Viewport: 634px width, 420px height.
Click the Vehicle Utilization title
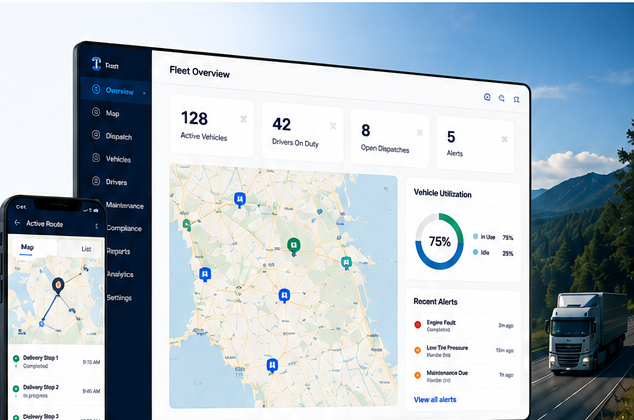click(442, 193)
